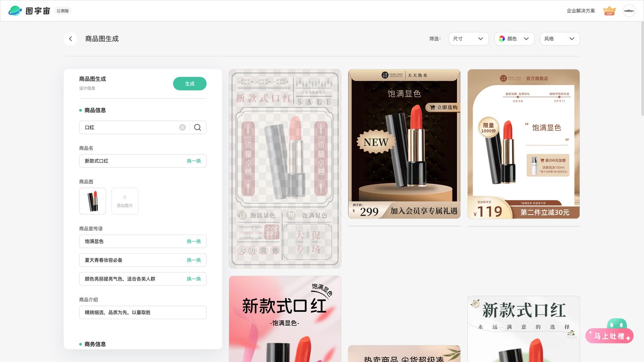Open the gray retro SALE lipstick template
644x362 pixels.
click(x=285, y=169)
